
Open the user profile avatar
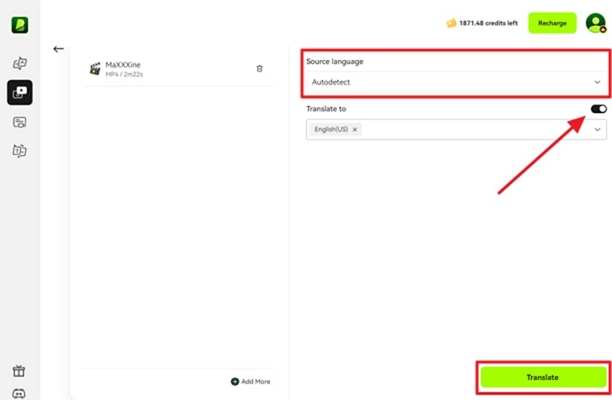595,23
